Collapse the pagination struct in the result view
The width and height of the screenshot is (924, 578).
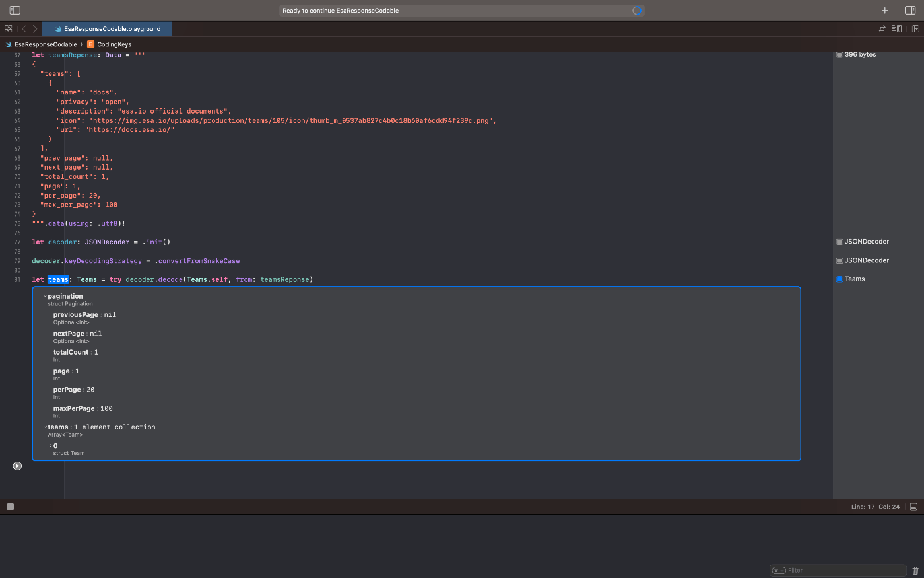pos(44,296)
